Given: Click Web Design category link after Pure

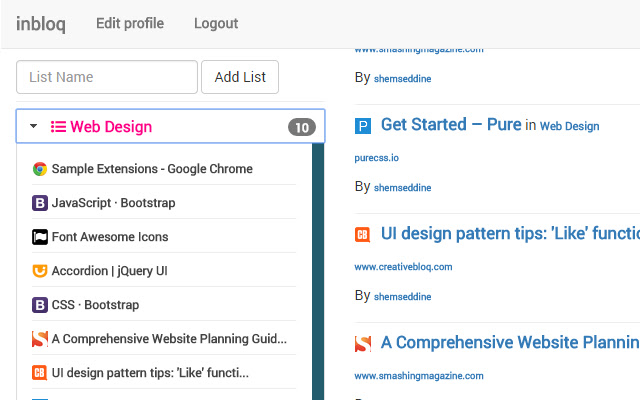Looking at the screenshot, I should [569, 126].
